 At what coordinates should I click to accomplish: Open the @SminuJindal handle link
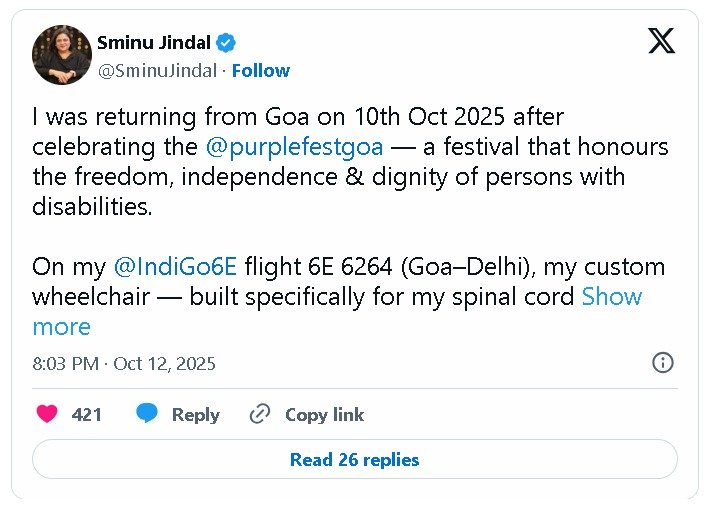(157, 70)
